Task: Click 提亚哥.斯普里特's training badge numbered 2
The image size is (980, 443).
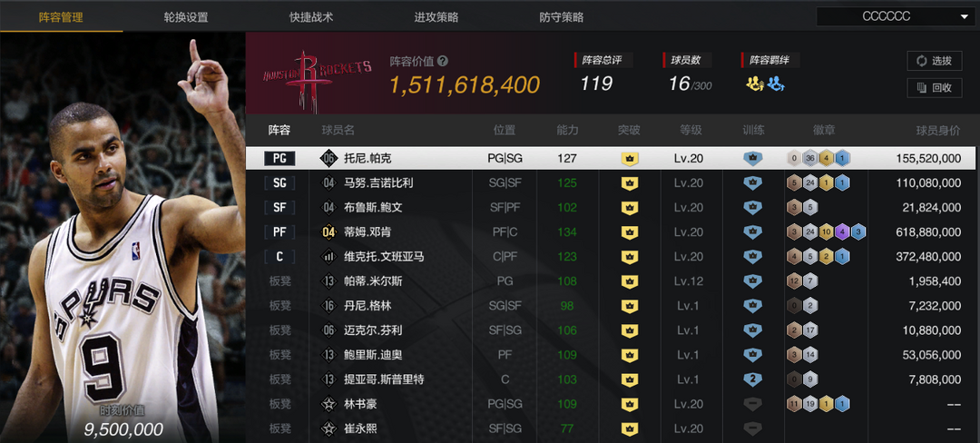Action: point(752,379)
